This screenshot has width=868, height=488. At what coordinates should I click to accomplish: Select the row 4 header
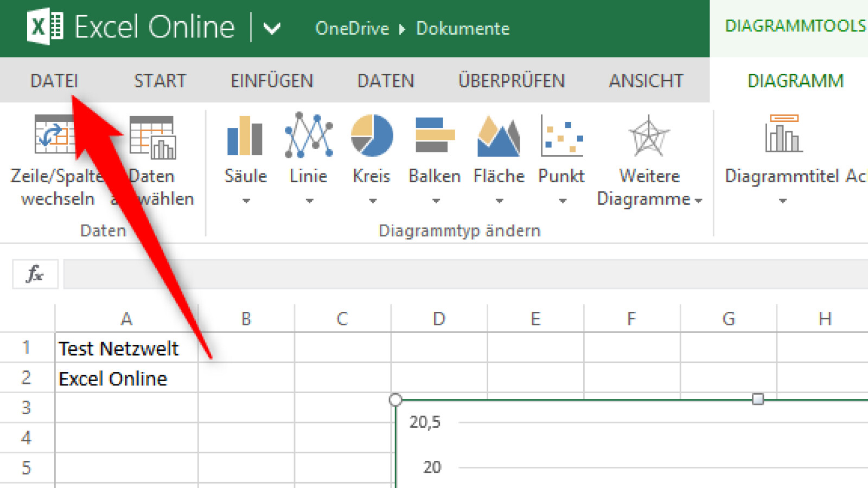[27, 438]
